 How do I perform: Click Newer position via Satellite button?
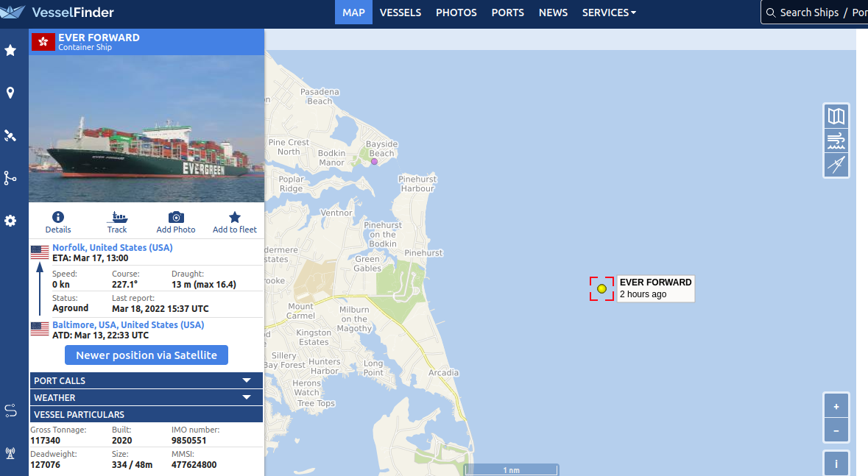click(147, 355)
